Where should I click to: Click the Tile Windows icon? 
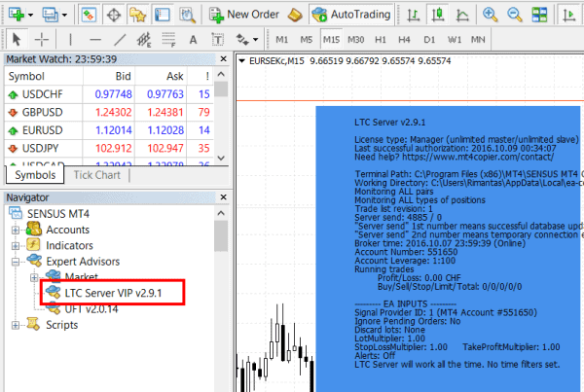[539, 15]
